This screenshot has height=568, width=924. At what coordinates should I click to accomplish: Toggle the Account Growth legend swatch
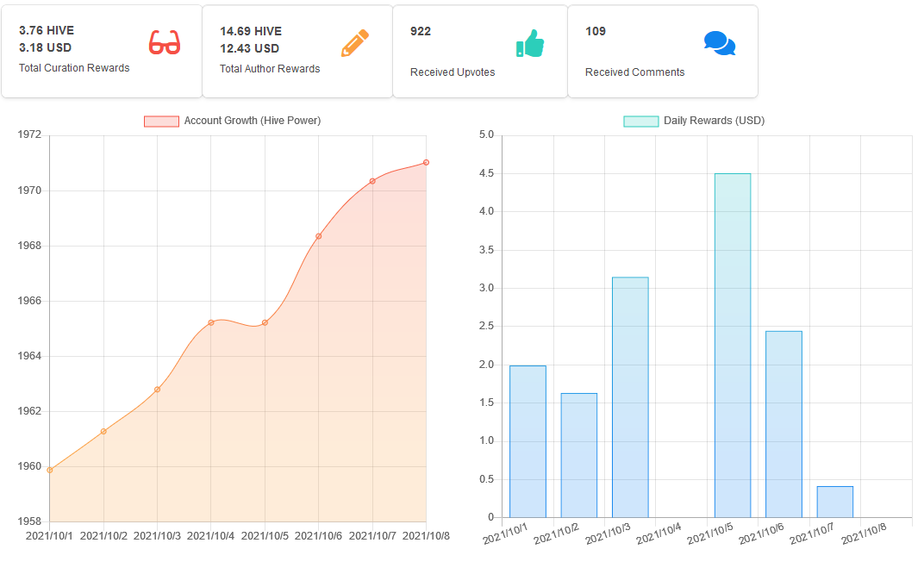coord(161,122)
